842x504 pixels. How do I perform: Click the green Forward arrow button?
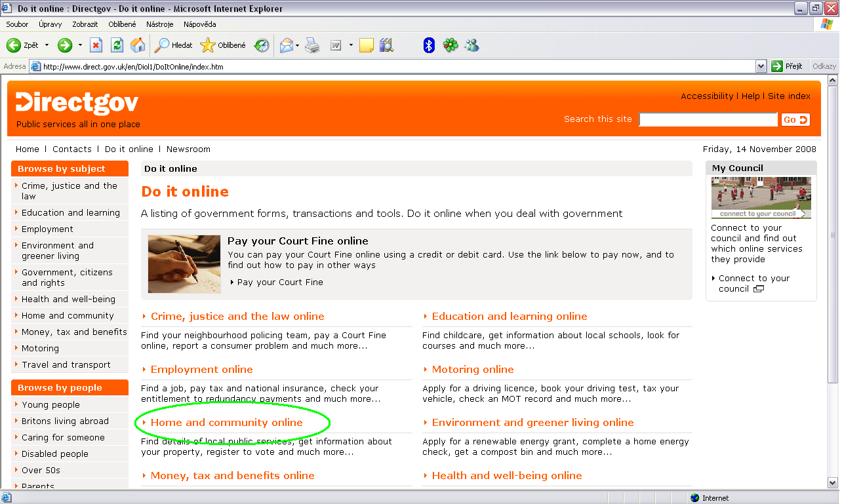tap(65, 45)
